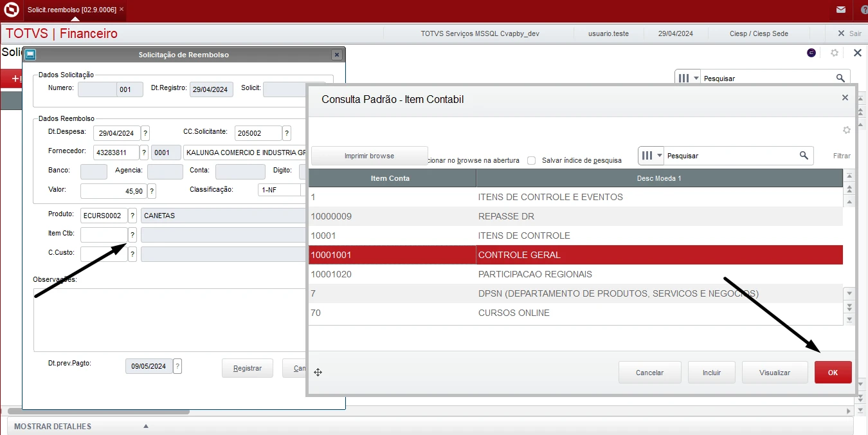
Task: Click magnifier icon in Item Contabil search
Action: point(803,156)
